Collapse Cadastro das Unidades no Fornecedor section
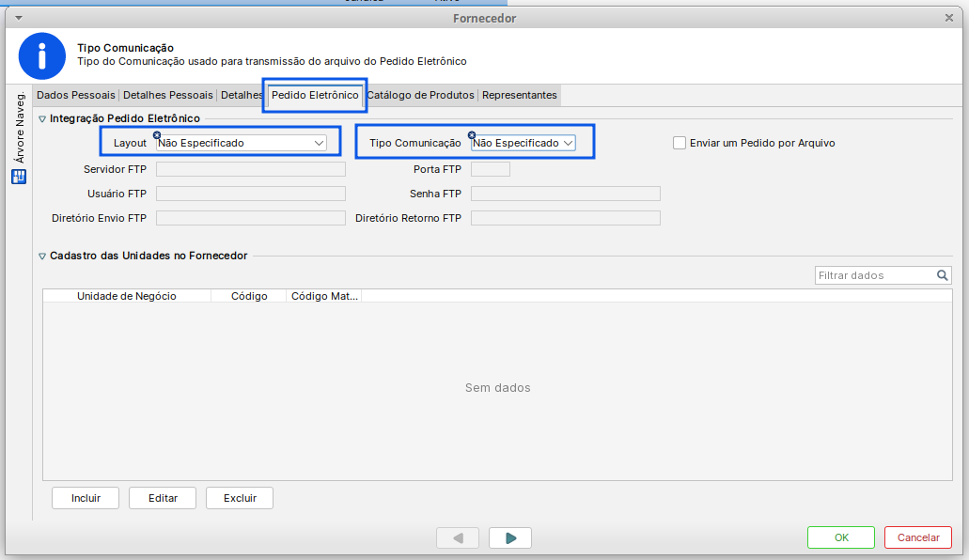969x560 pixels. 42,256
